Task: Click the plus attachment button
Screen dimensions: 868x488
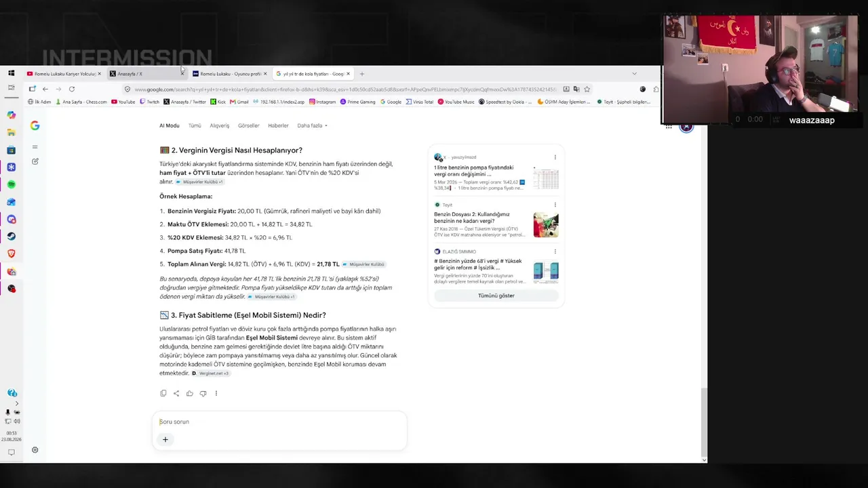Action: 165,439
